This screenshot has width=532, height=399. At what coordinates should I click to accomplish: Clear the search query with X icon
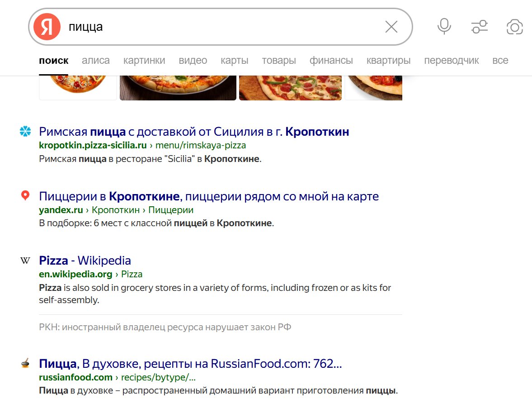pos(391,27)
